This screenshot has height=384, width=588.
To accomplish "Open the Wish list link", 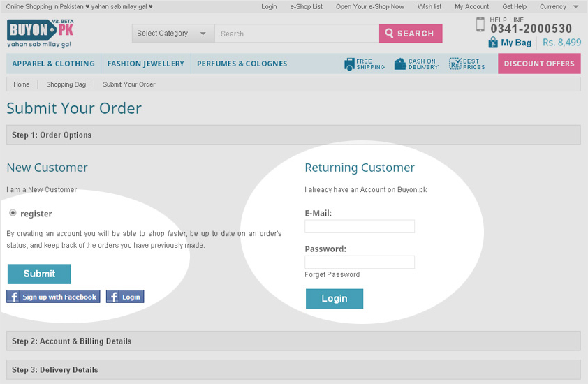I will 429,6.
